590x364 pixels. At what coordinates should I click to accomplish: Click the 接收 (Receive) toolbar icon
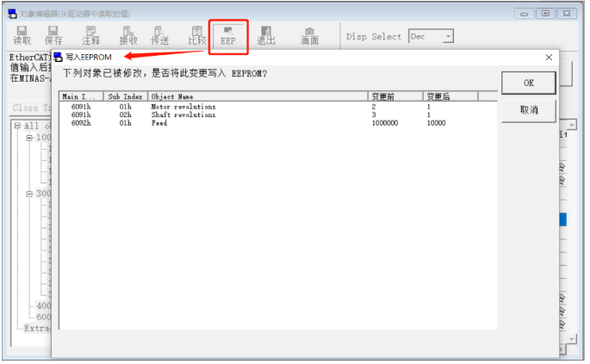pyautogui.click(x=128, y=36)
